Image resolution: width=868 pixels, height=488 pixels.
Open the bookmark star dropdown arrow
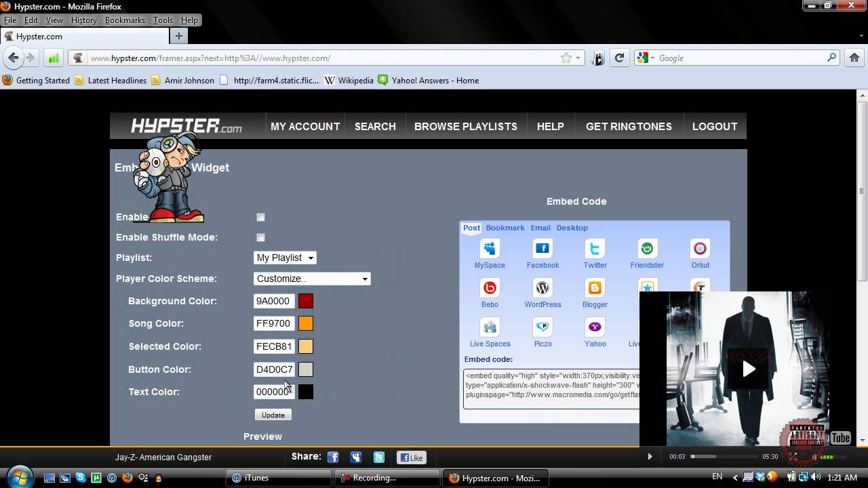pos(578,58)
